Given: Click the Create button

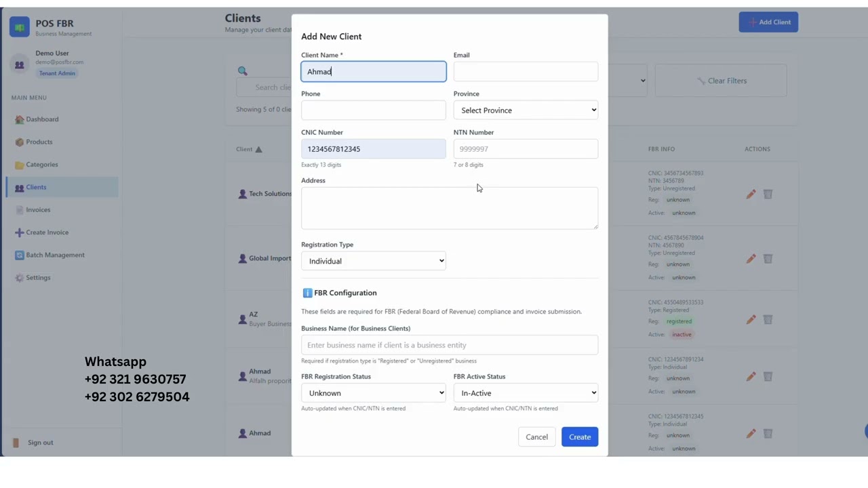Looking at the screenshot, I should tap(580, 437).
